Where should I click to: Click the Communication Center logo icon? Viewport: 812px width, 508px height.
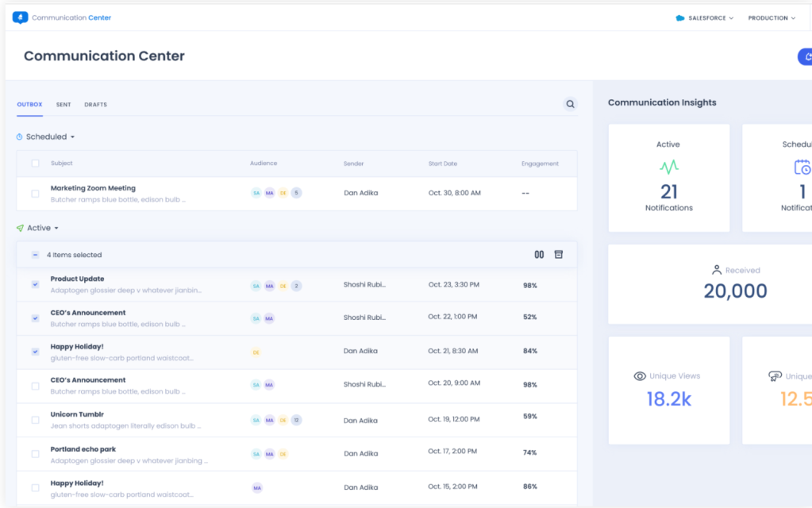point(21,17)
